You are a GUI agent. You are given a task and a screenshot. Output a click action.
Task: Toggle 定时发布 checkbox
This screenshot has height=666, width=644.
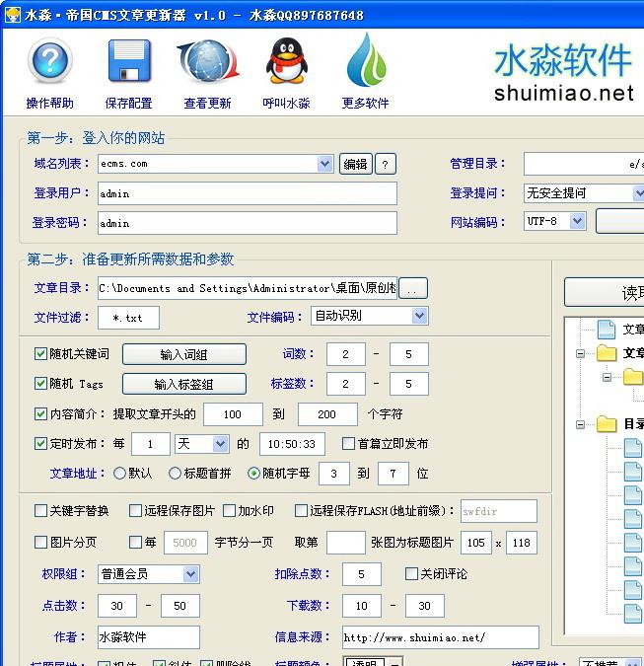click(x=40, y=444)
